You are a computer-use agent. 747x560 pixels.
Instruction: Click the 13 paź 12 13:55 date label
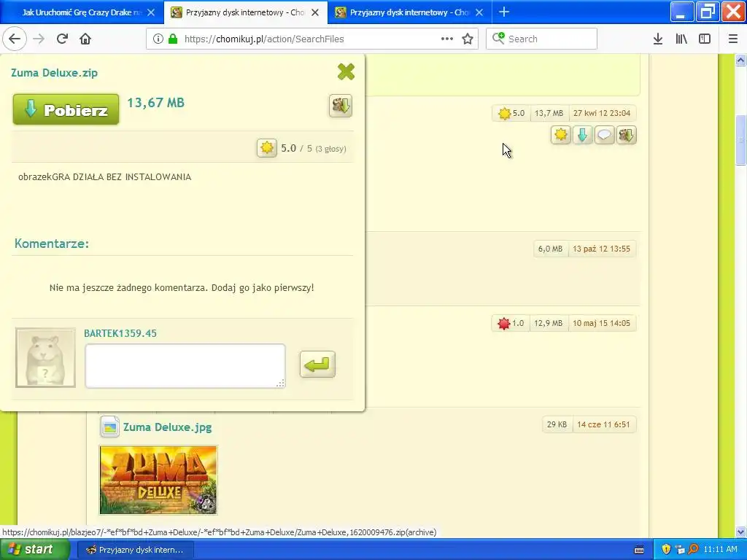click(x=601, y=249)
